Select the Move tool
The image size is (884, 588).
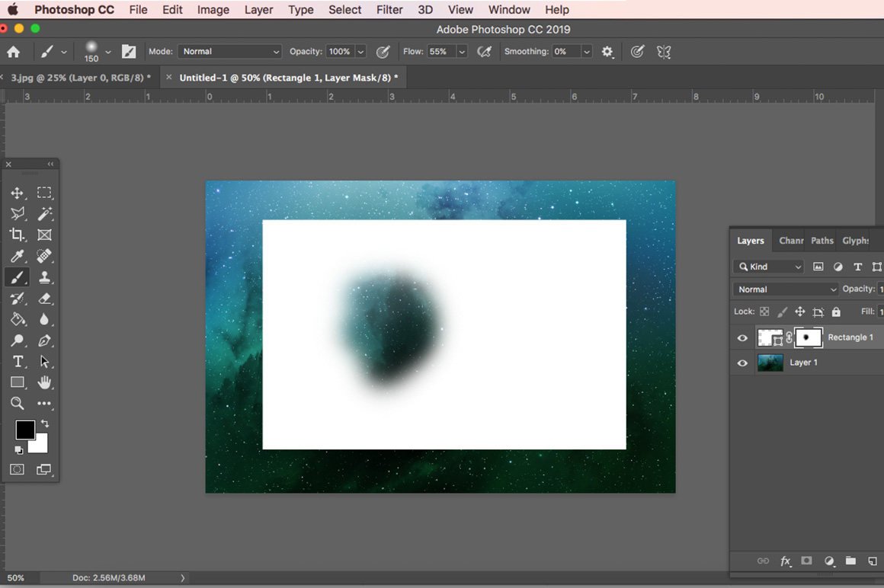17,193
